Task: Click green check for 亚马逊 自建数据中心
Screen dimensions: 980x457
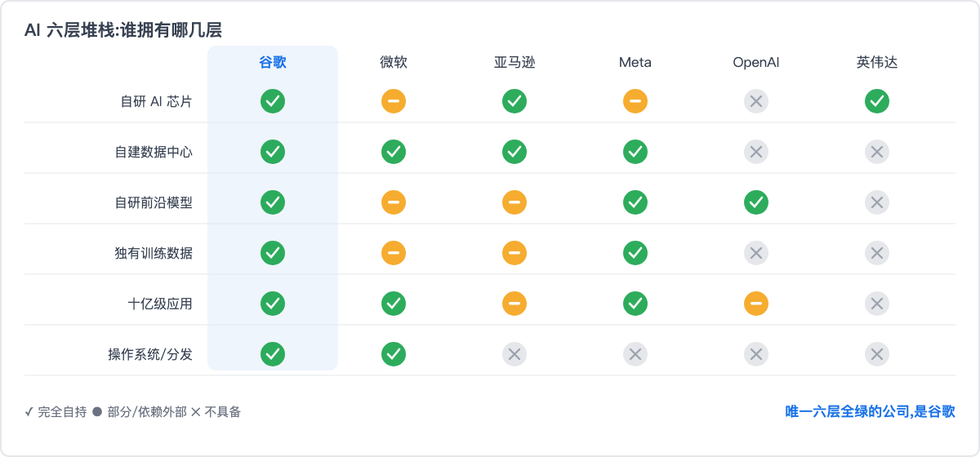Action: pyautogui.click(x=514, y=152)
